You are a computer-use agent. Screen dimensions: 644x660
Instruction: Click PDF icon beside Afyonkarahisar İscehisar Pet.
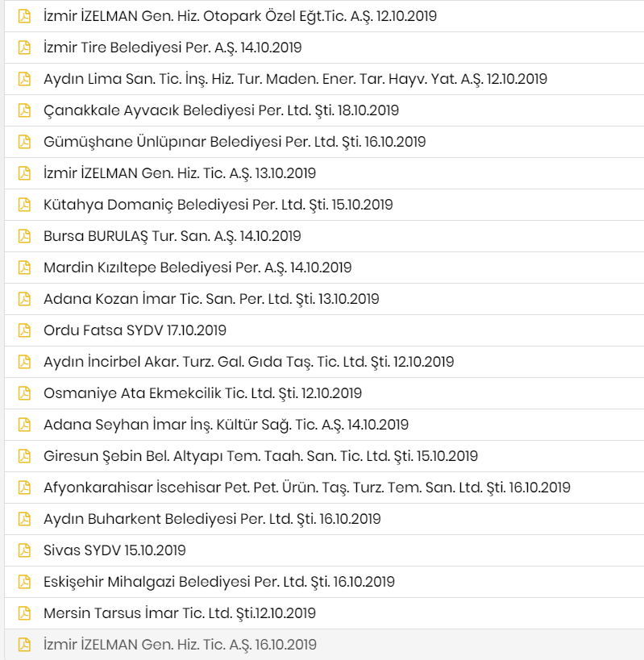tap(24, 488)
